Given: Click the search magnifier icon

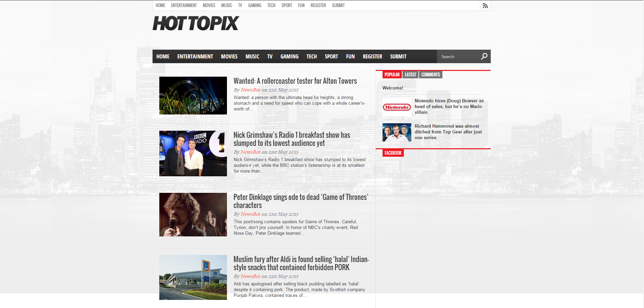Looking at the screenshot, I should click(484, 56).
